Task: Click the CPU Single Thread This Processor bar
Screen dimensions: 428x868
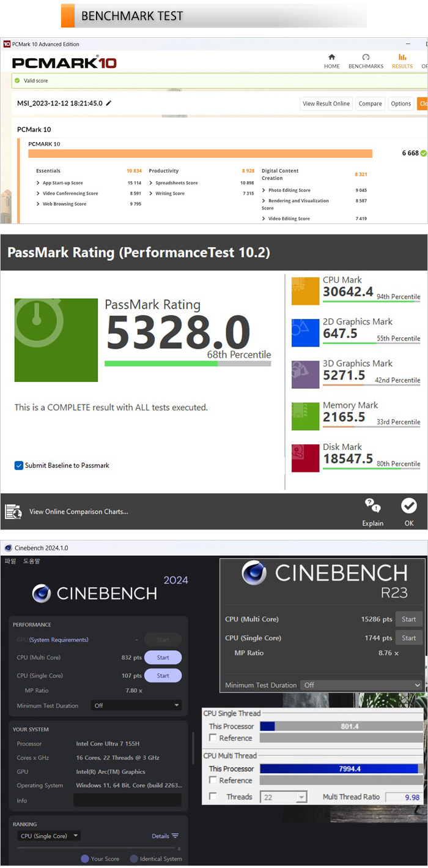Action: click(x=341, y=727)
